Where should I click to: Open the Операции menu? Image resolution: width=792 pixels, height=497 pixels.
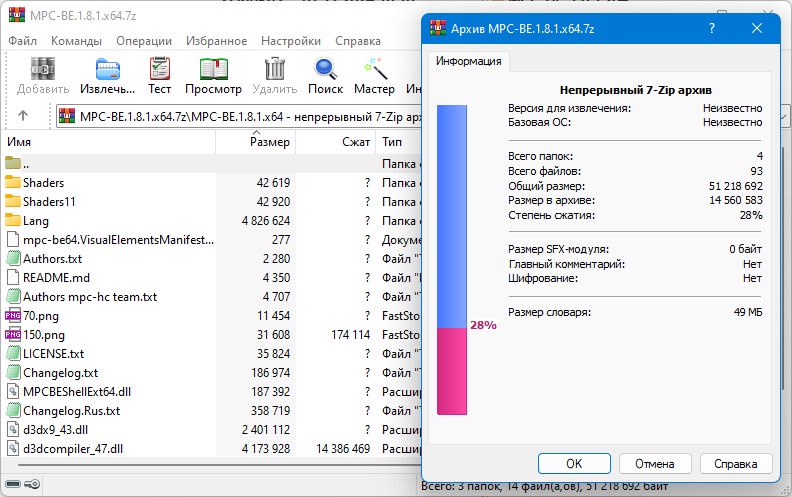144,41
